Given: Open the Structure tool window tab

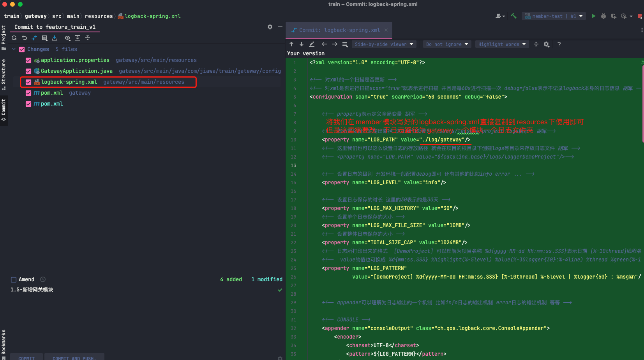Looking at the screenshot, I should tap(4, 74).
